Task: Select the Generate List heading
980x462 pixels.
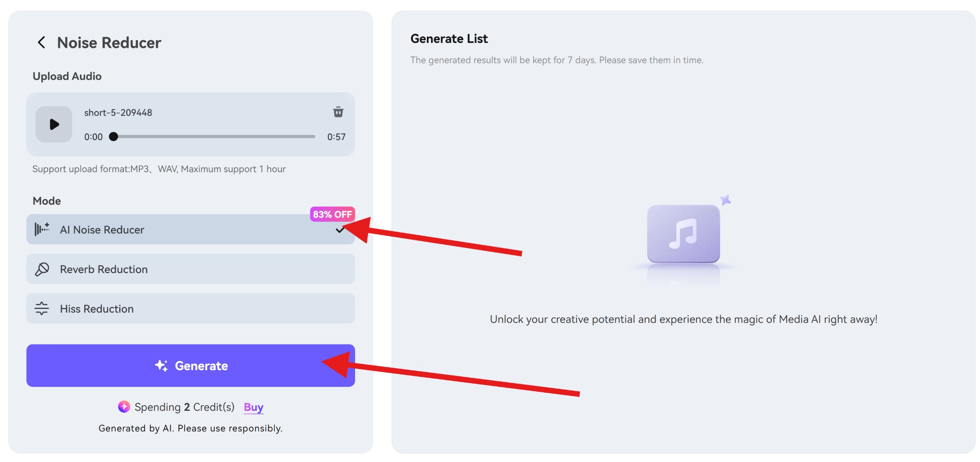Action: click(x=449, y=38)
